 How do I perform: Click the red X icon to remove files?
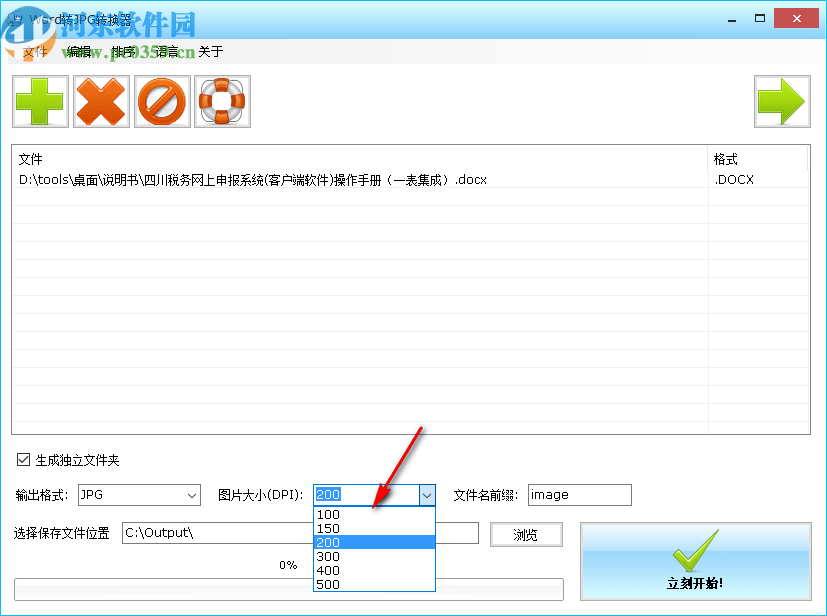(x=101, y=101)
